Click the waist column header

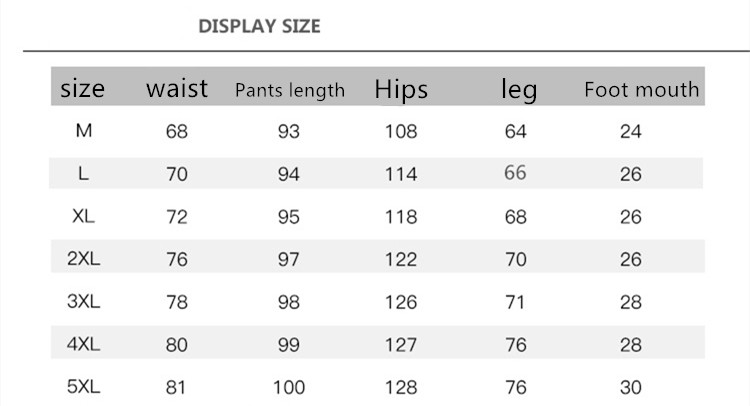tap(177, 88)
